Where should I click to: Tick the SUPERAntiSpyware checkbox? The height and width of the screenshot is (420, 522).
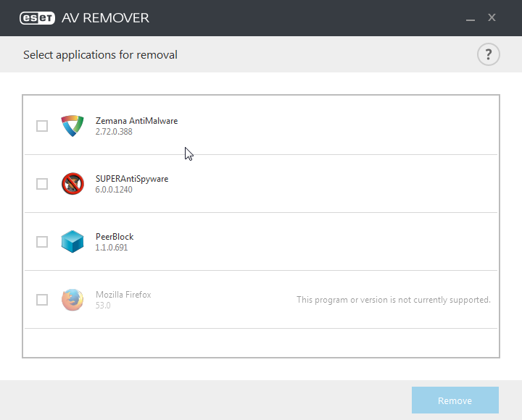[x=42, y=184]
